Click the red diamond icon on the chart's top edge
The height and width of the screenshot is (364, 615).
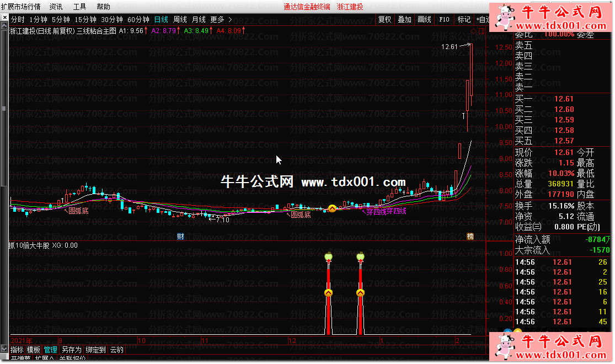pyautogui.click(x=473, y=31)
